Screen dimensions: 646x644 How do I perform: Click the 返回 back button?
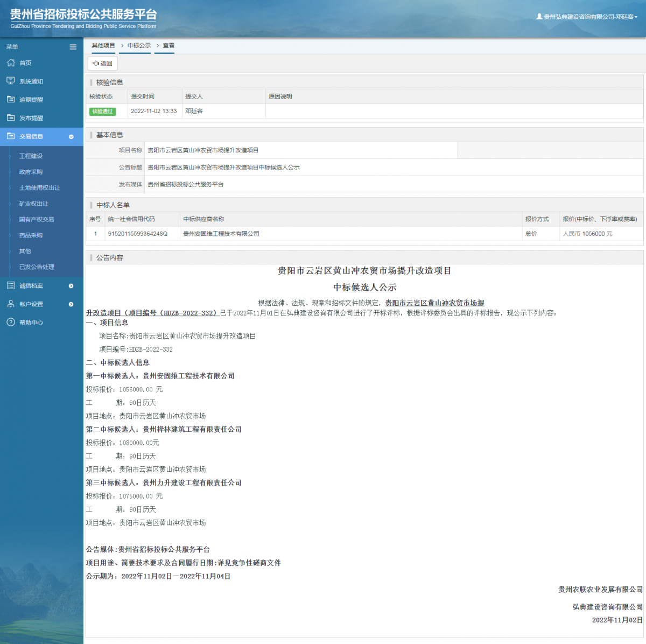[x=102, y=64]
